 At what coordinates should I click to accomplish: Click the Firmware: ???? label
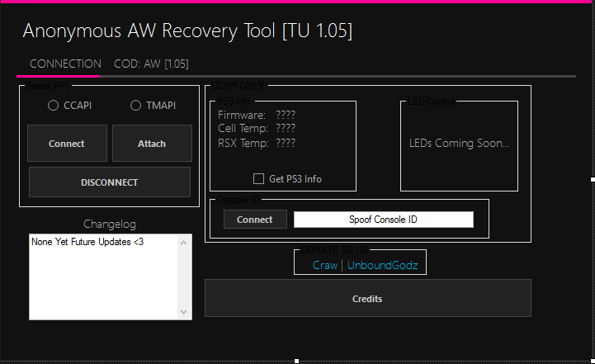[257, 115]
